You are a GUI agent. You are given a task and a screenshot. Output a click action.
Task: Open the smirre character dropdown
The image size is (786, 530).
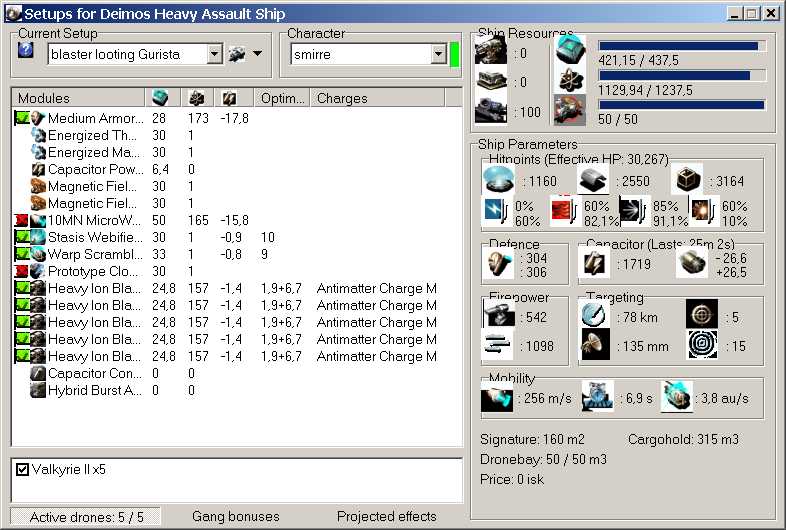pyautogui.click(x=439, y=54)
